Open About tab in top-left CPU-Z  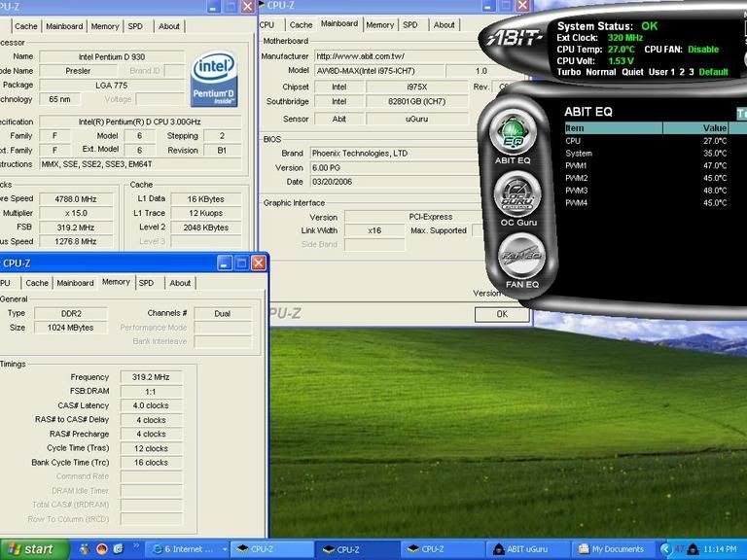point(169,26)
